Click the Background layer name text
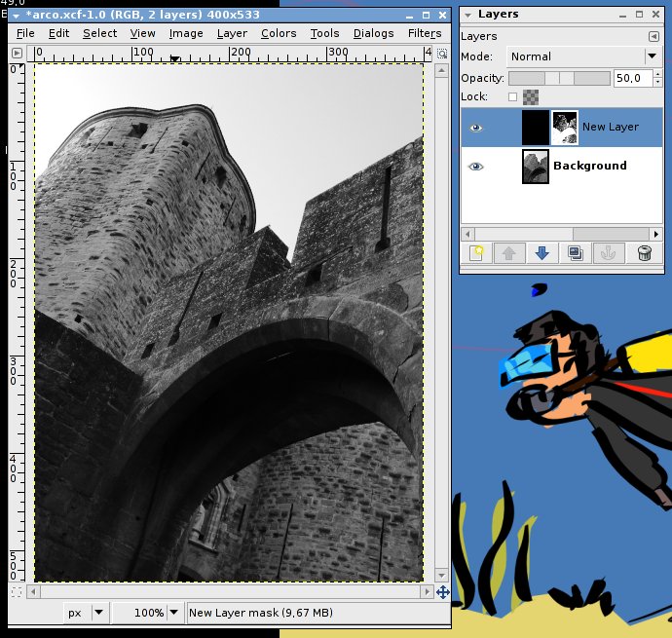This screenshot has width=672, height=638. [x=590, y=166]
